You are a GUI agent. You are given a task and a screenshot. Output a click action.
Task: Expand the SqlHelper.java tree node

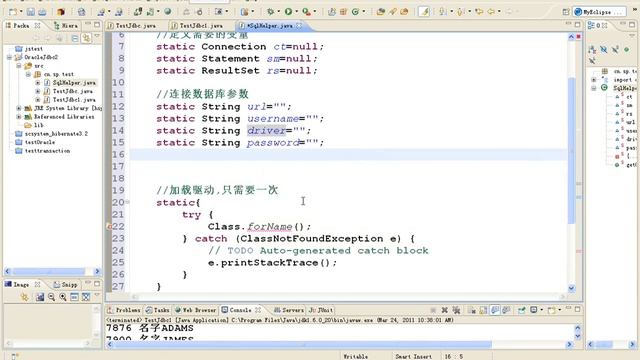pyautogui.click(x=38, y=83)
